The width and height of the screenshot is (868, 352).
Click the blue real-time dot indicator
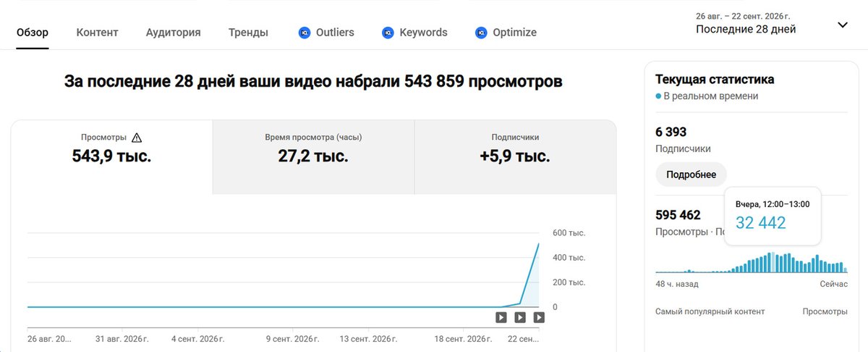point(658,96)
